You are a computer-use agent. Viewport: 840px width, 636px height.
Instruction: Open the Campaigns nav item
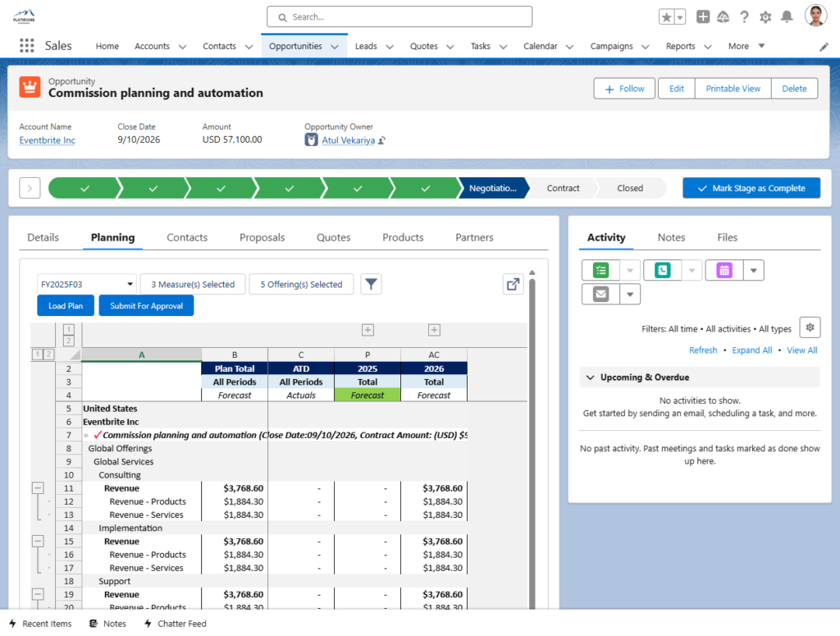(611, 46)
